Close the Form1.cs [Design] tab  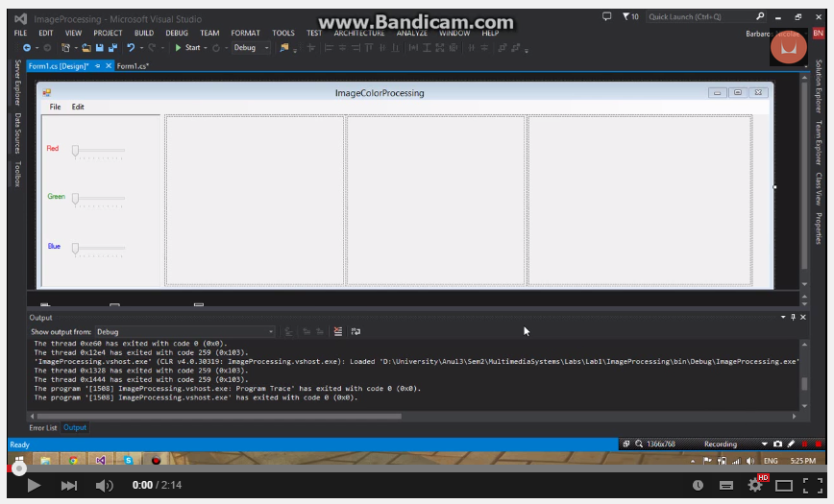tap(109, 66)
